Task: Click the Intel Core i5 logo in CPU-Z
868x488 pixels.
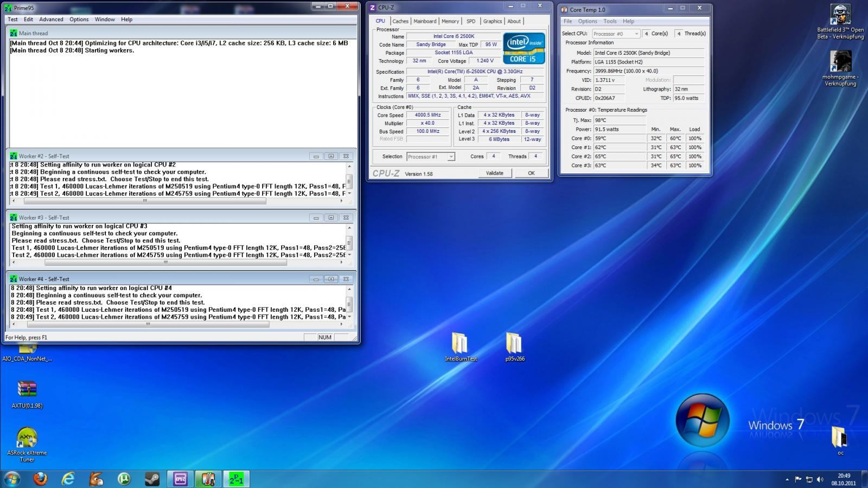Action: click(524, 48)
